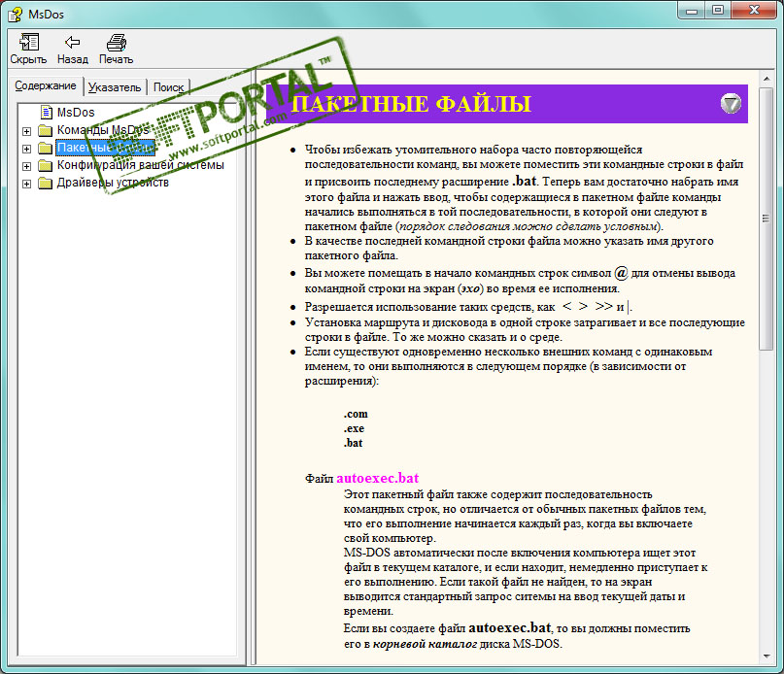
Task: Click the Печать printer icon
Action: [117, 43]
